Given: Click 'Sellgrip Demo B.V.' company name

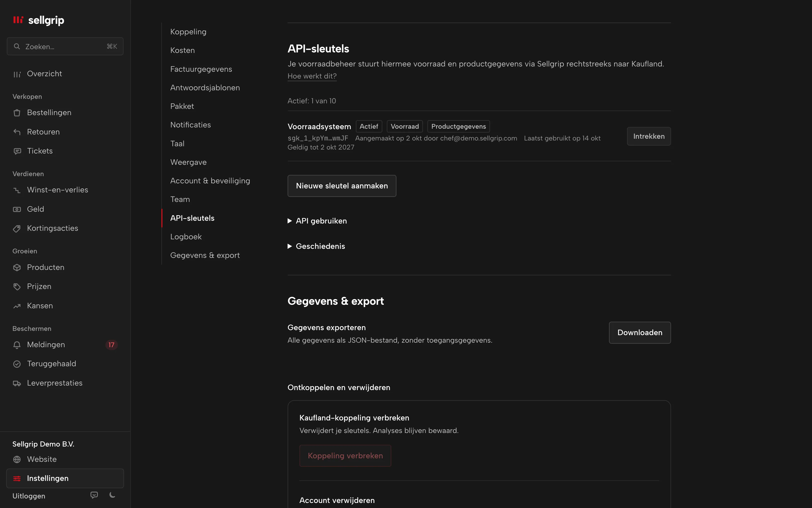Looking at the screenshot, I should [x=43, y=444].
